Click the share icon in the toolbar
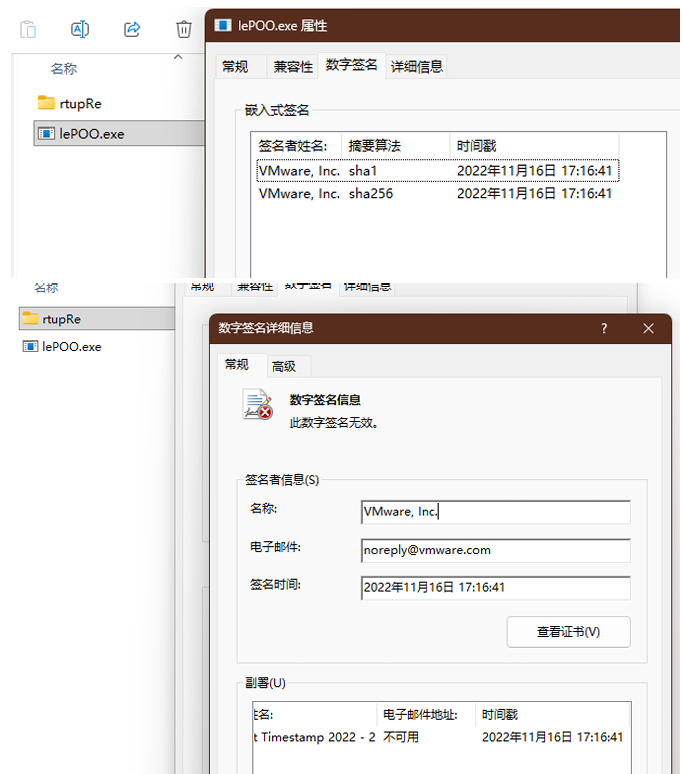This screenshot has width=682, height=774. pos(132,29)
